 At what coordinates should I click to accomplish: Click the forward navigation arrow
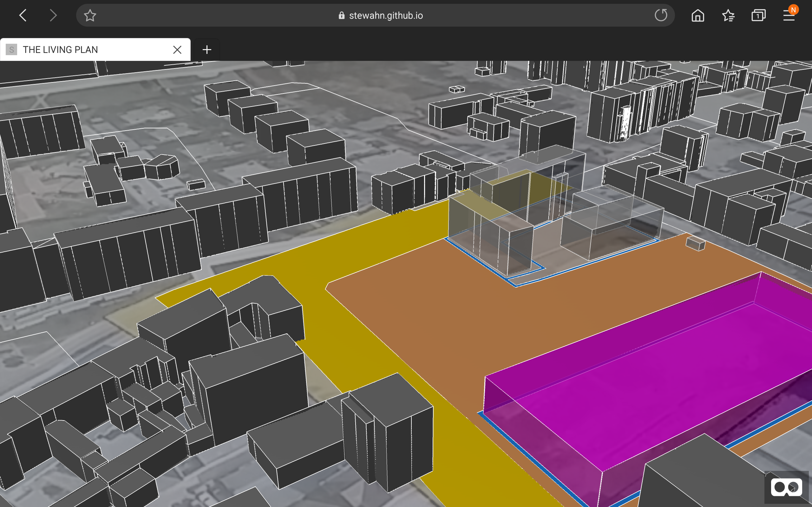coord(53,16)
